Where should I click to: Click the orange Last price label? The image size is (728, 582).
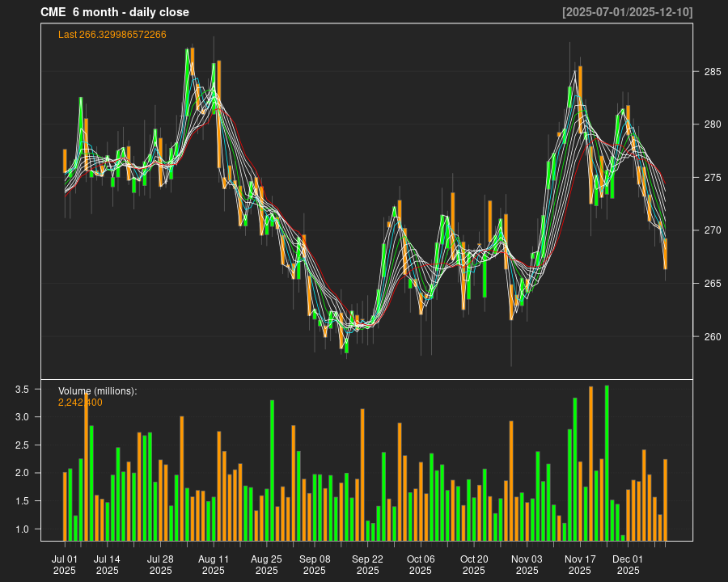point(111,35)
